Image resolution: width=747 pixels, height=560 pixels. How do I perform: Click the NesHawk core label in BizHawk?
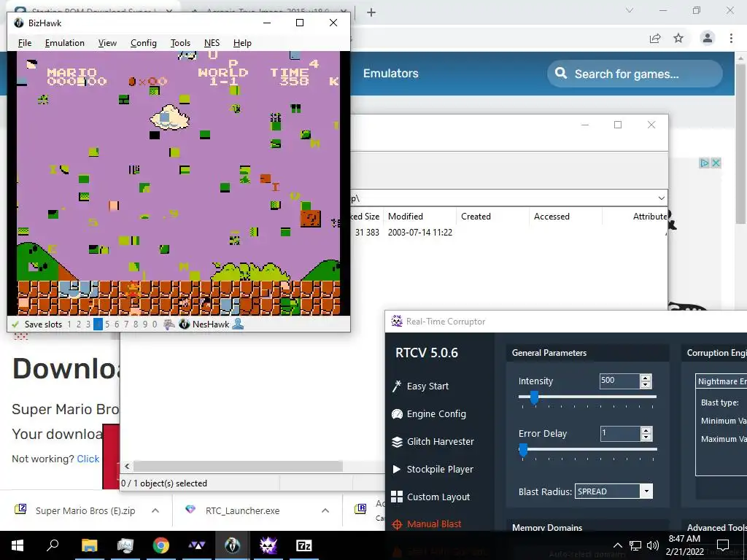tap(211, 324)
